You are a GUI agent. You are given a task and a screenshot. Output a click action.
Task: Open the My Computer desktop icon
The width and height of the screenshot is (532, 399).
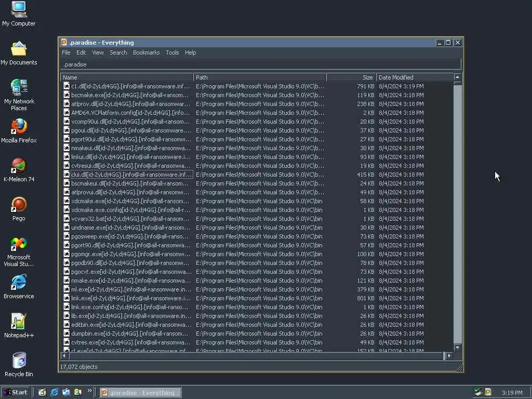pyautogui.click(x=19, y=14)
